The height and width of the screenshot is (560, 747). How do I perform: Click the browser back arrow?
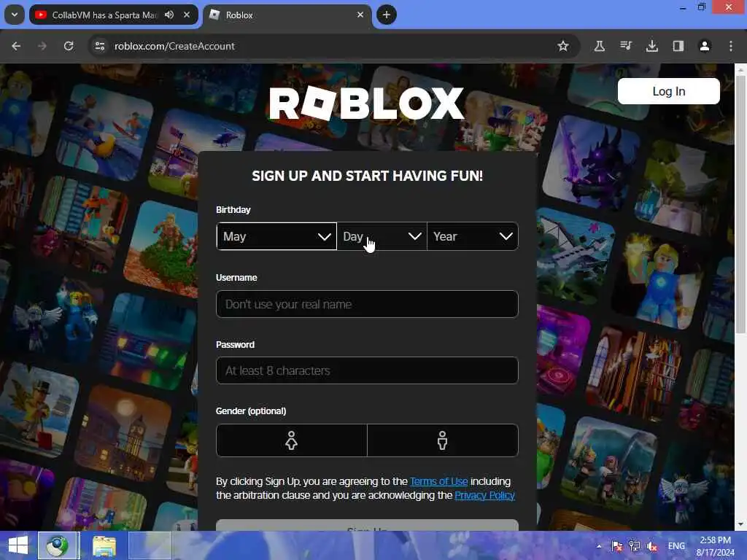(16, 46)
